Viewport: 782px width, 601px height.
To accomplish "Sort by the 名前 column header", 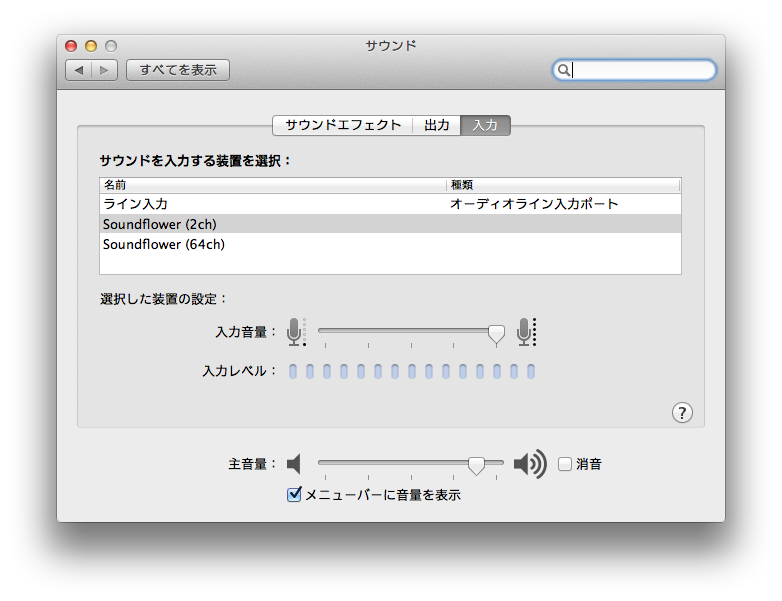I will [272, 185].
